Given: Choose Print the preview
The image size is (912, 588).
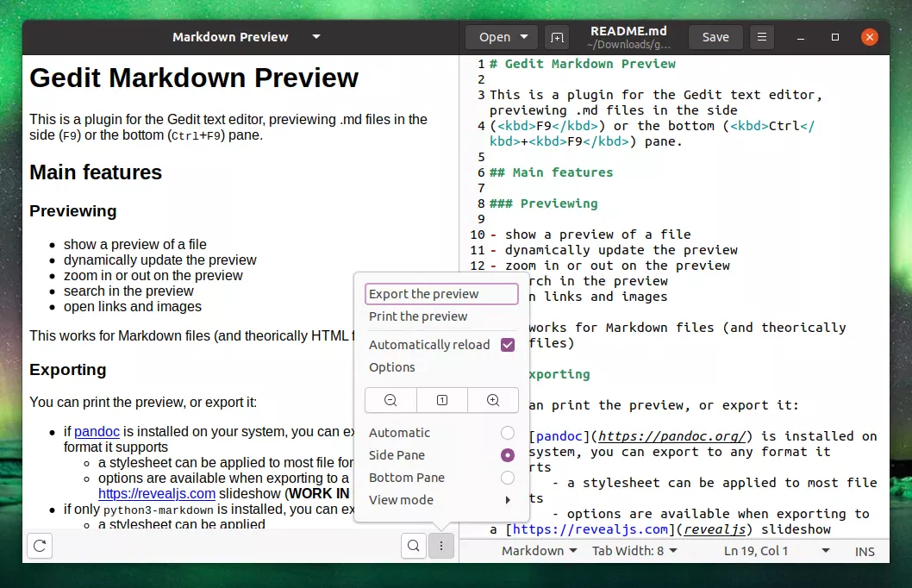Looking at the screenshot, I should [x=441, y=316].
